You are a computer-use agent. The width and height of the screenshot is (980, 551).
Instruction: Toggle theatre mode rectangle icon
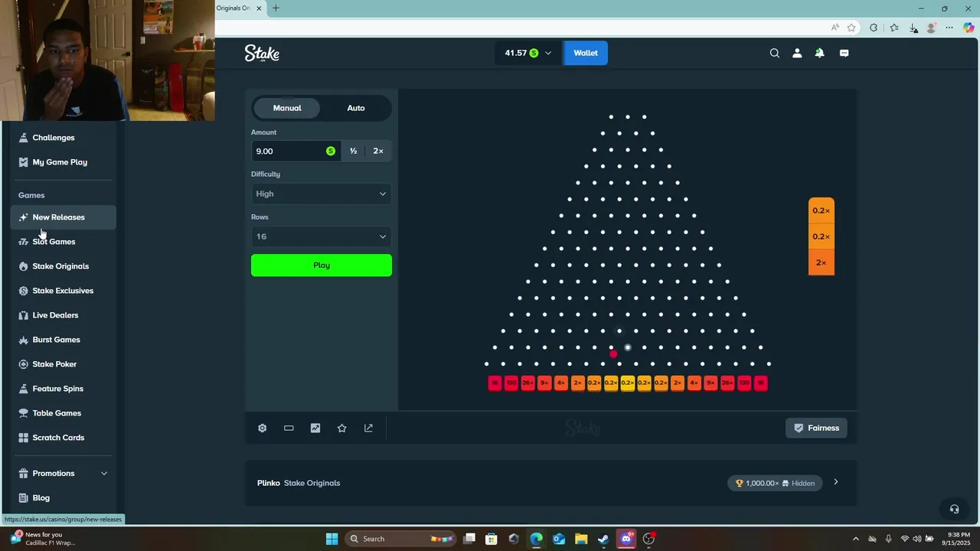(289, 428)
